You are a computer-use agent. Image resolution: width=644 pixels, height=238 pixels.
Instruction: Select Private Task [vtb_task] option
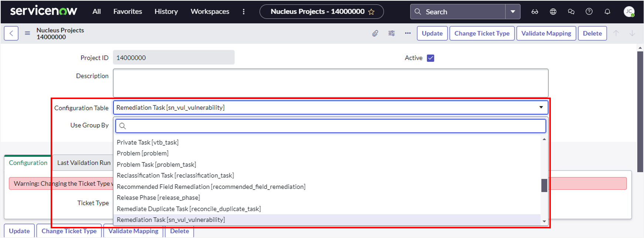pyautogui.click(x=327, y=142)
